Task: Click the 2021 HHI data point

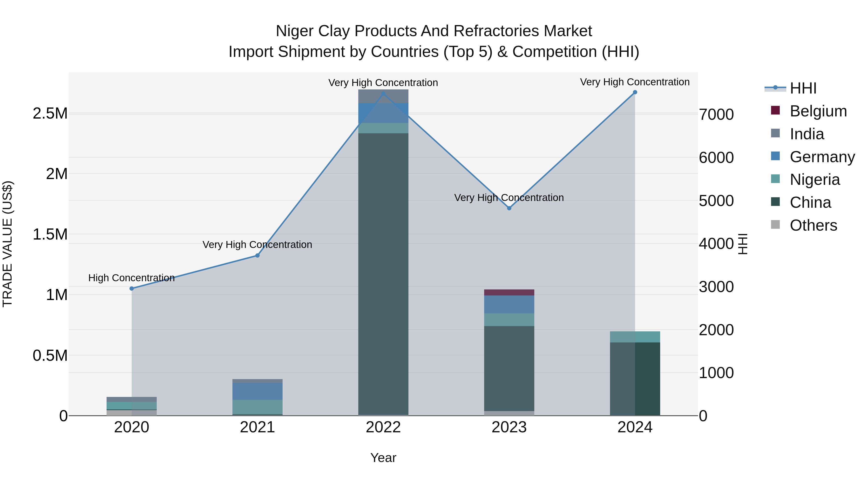Action: coord(258,256)
